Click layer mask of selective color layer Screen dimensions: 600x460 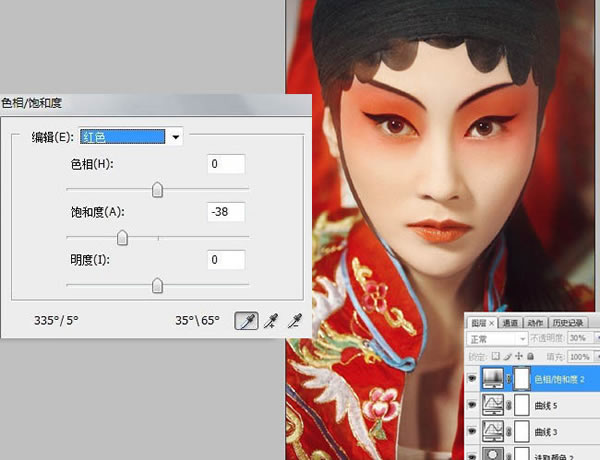pos(522,454)
